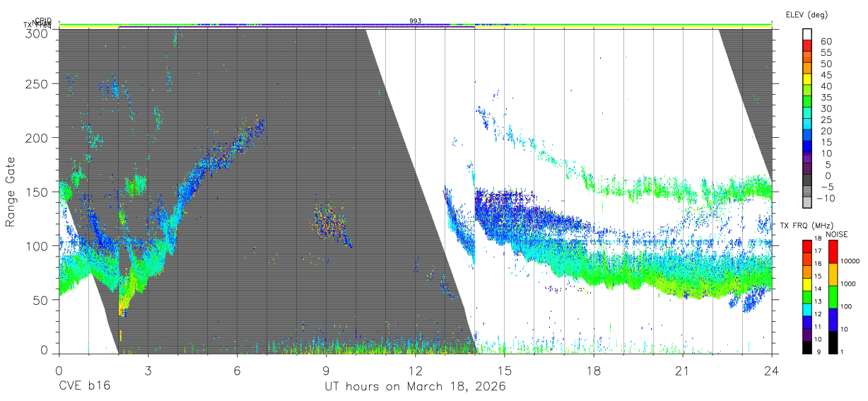Screen dimensions: 868x401
Task: Click the 'CVE b16' label
Action: point(83,387)
